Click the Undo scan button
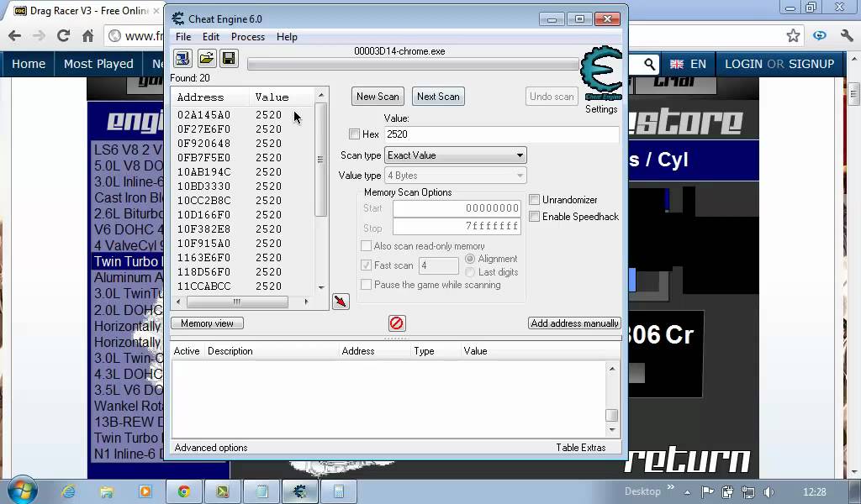The image size is (861, 504). [552, 97]
